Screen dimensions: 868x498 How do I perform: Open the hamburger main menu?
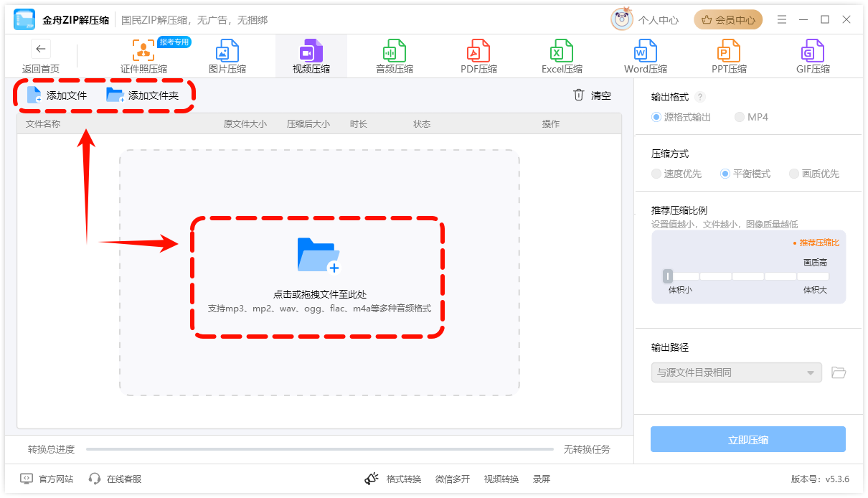click(782, 19)
